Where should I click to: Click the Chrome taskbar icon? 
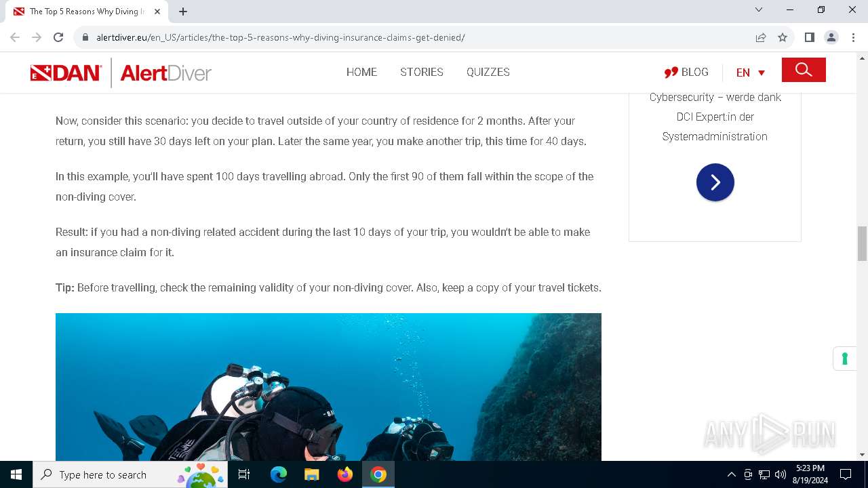378,474
